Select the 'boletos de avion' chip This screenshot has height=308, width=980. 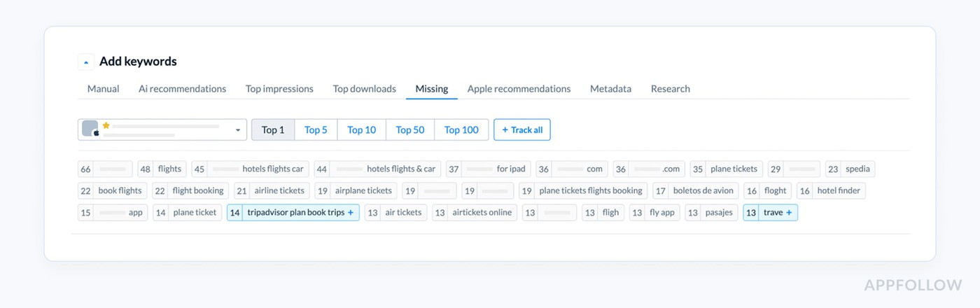[696, 190]
